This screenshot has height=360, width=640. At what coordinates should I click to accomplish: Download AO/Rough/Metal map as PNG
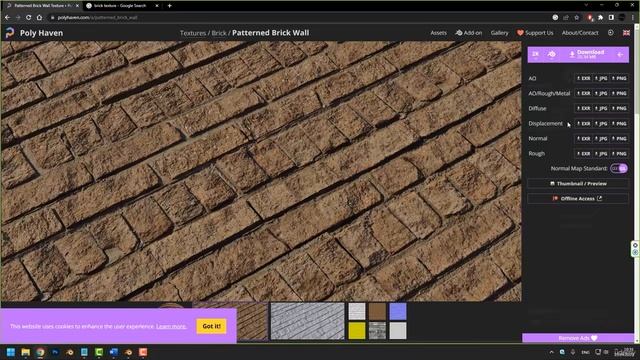click(619, 93)
